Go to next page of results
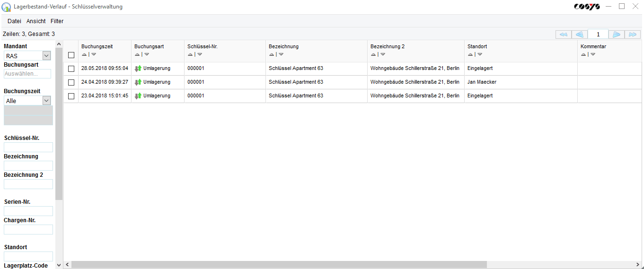644x269 pixels. pyautogui.click(x=617, y=35)
